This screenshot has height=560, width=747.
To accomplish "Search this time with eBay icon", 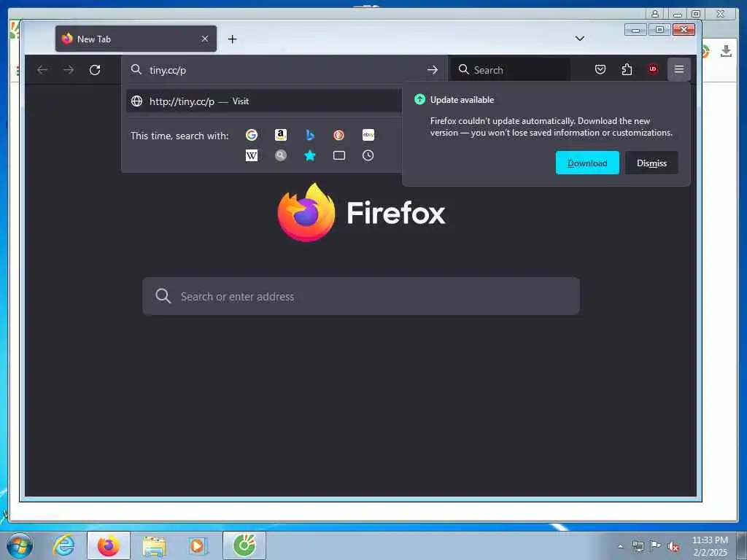I will 368,135.
